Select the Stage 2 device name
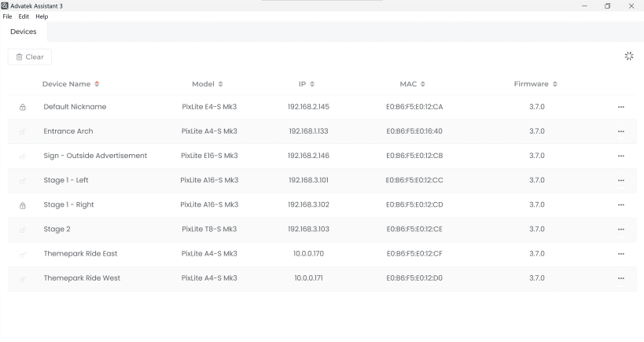 click(x=57, y=229)
